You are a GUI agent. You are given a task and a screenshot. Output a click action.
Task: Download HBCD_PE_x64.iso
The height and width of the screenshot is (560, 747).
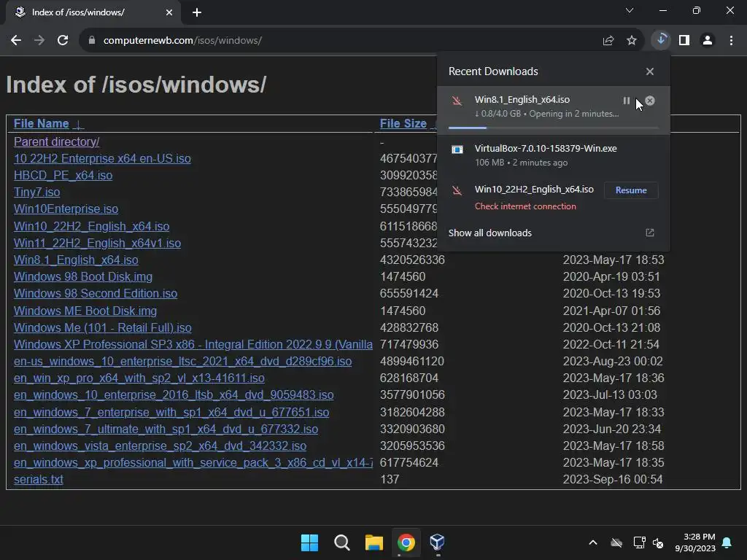tap(63, 175)
